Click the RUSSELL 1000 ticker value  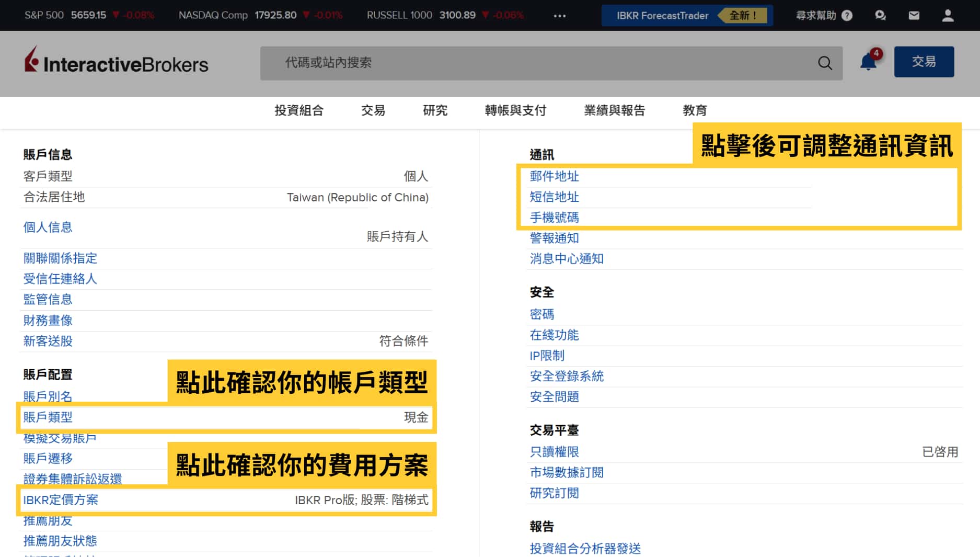click(457, 15)
